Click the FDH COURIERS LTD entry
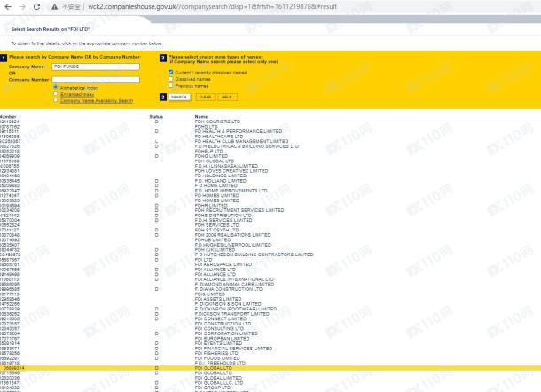 tap(217, 122)
